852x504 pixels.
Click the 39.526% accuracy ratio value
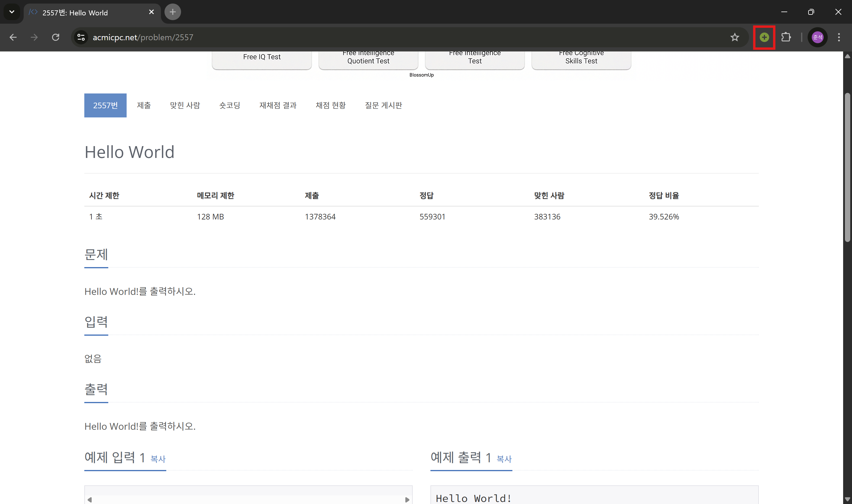point(664,217)
